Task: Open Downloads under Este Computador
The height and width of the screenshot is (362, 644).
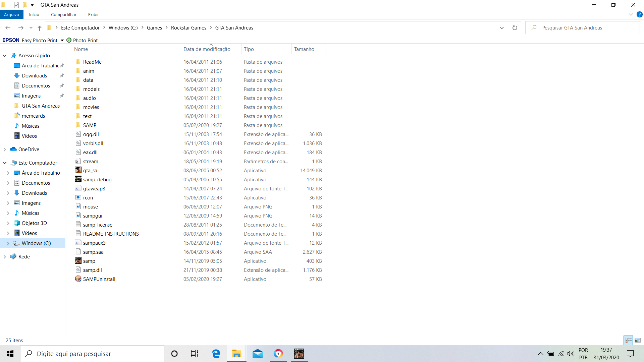Action: point(34,193)
